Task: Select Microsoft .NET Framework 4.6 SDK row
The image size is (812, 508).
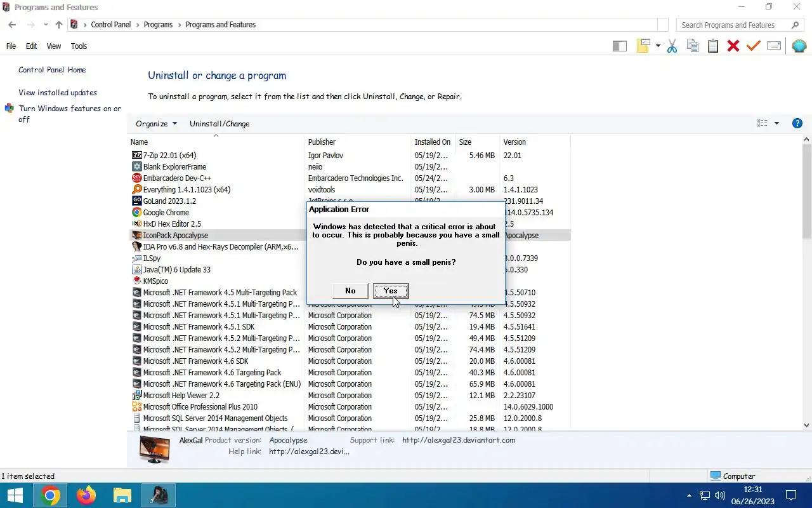Action: [349, 361]
